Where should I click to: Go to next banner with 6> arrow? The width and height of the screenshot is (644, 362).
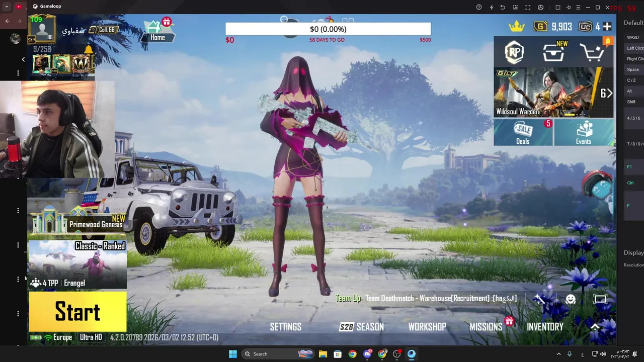coord(606,94)
